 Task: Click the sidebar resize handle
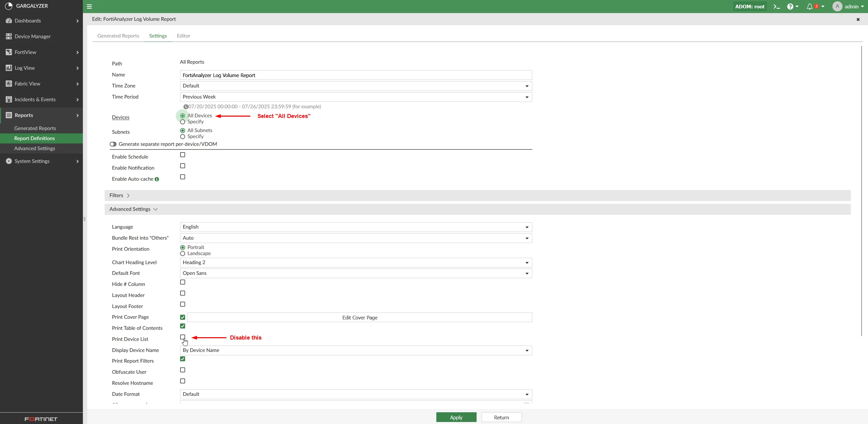(85, 219)
